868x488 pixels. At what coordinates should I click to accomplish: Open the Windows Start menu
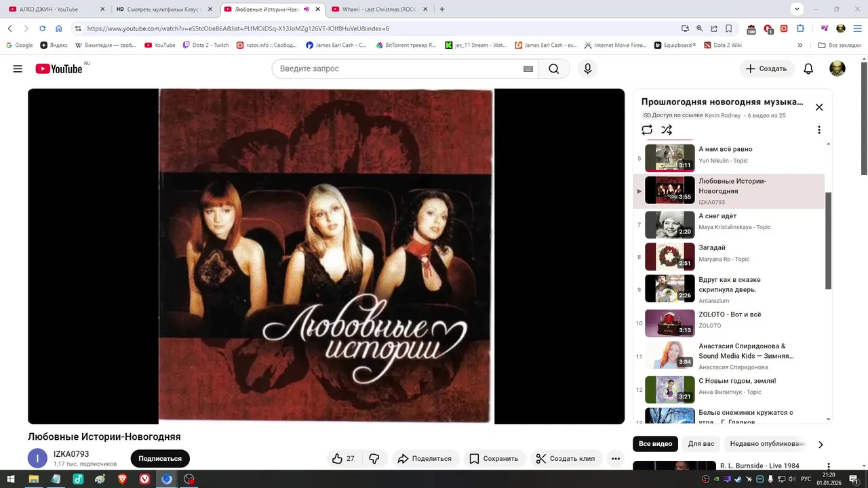10,479
